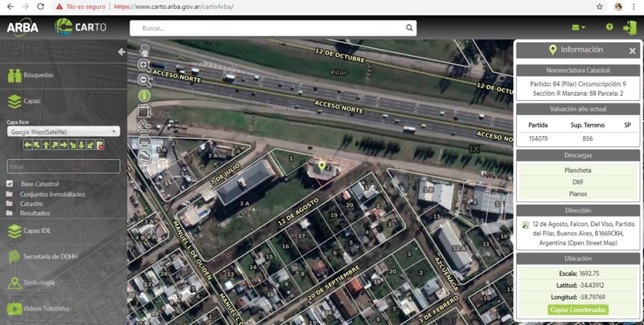Collapse the sidebar with the left arrow
This screenshot has width=644, height=325.
point(121,52)
